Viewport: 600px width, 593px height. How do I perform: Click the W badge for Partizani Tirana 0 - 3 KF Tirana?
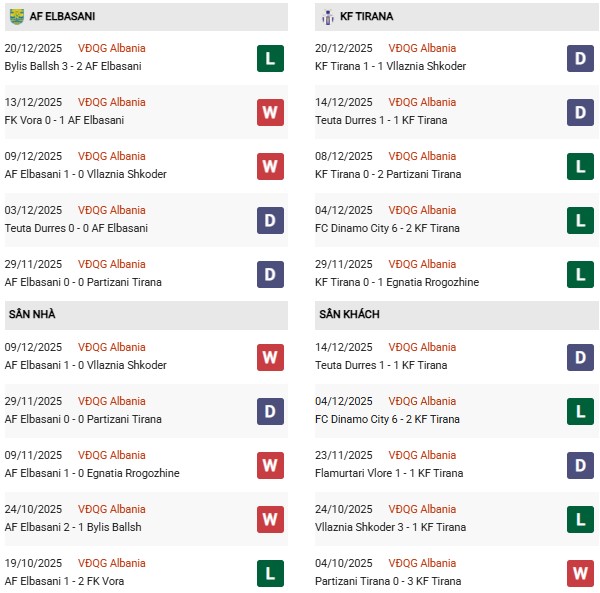coord(581,573)
